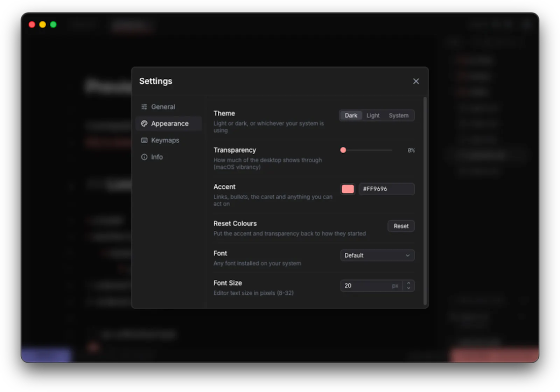Click the green macOS zoom window button
The height and width of the screenshot is (392, 560).
[x=53, y=24]
